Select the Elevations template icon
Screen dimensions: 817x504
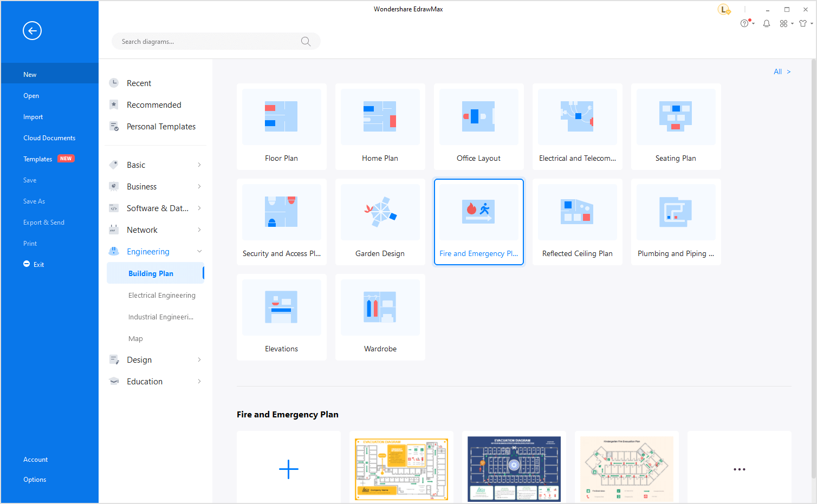tap(281, 307)
